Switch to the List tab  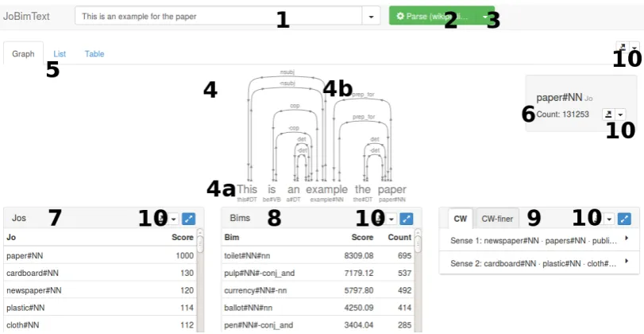pos(60,53)
